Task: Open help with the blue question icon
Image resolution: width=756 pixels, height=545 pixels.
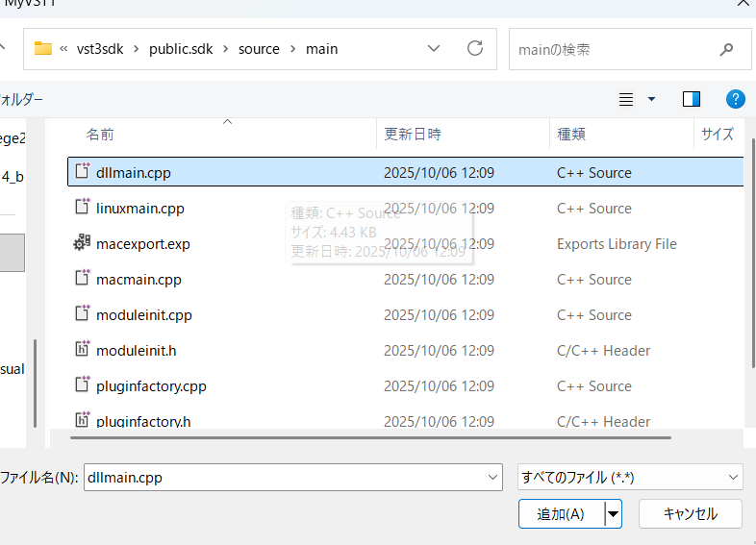Action: (x=735, y=99)
